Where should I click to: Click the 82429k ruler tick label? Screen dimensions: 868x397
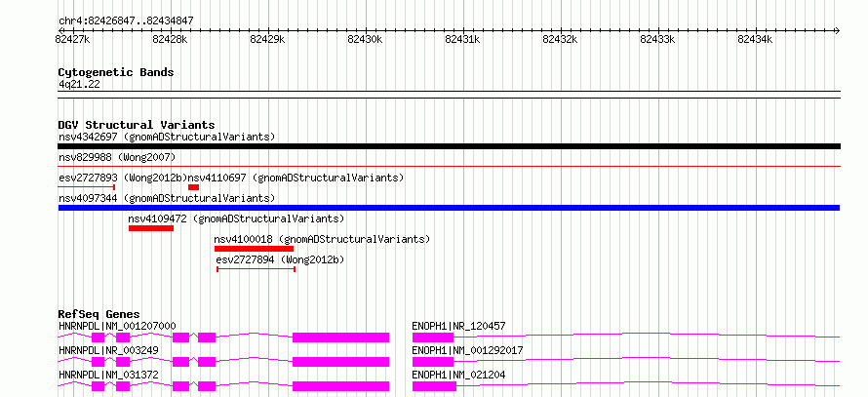(268, 39)
